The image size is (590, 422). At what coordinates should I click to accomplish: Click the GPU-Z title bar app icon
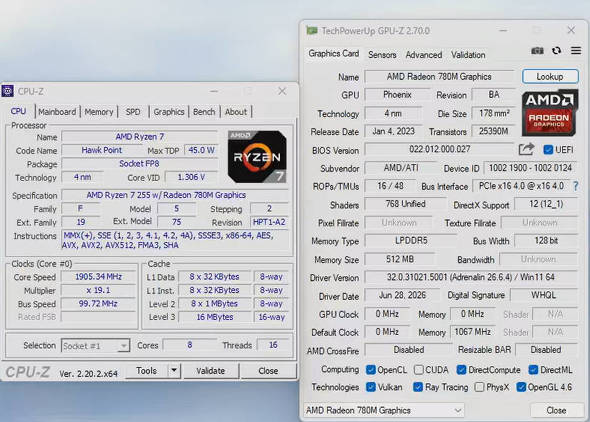312,30
